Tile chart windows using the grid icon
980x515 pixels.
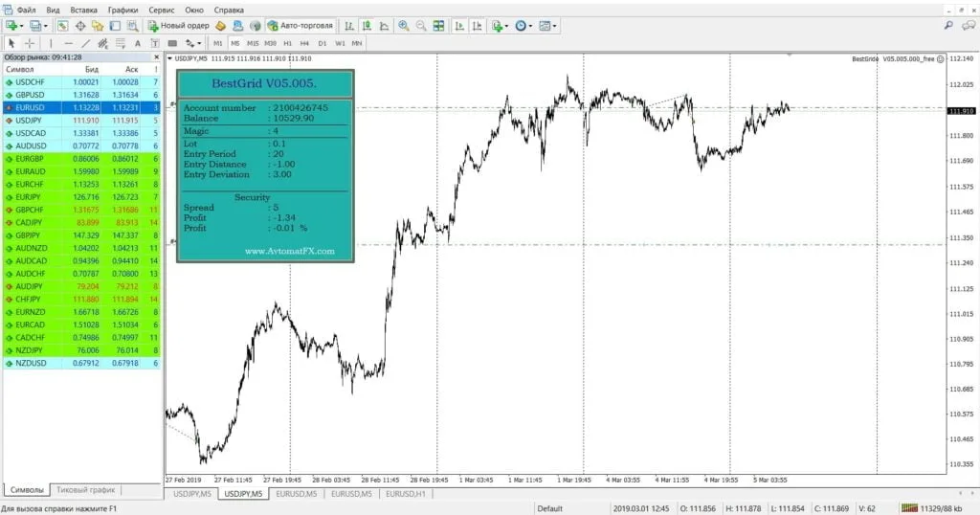pos(438,26)
